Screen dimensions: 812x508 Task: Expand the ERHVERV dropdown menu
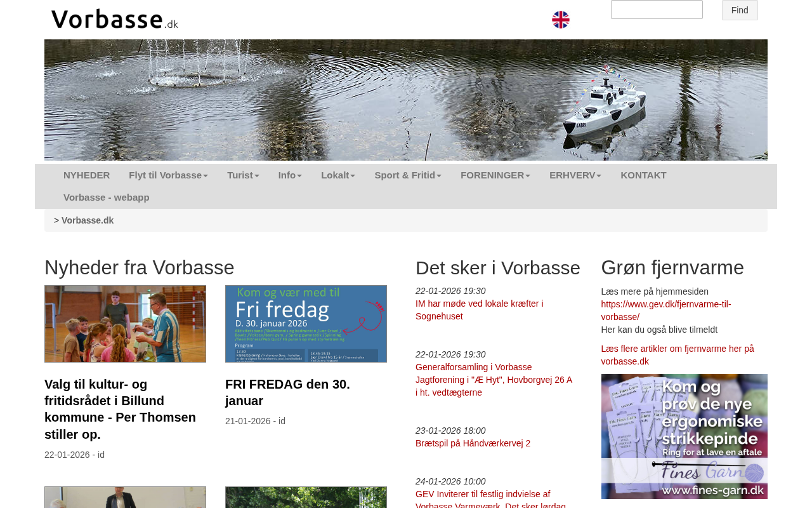(575, 175)
